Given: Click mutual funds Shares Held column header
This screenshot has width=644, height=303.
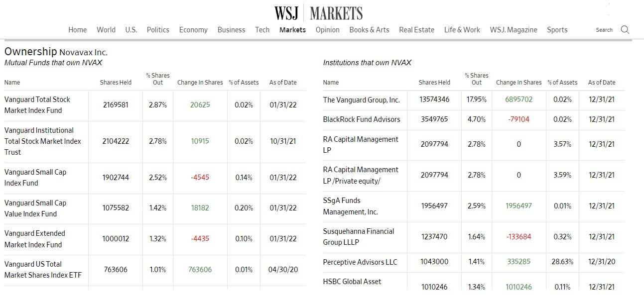Looking at the screenshot, I should pyautogui.click(x=116, y=83).
